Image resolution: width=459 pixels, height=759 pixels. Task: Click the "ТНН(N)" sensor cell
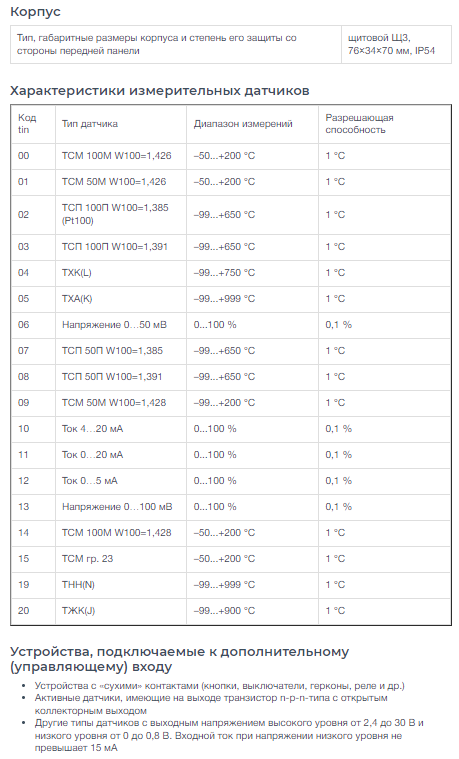point(121,585)
